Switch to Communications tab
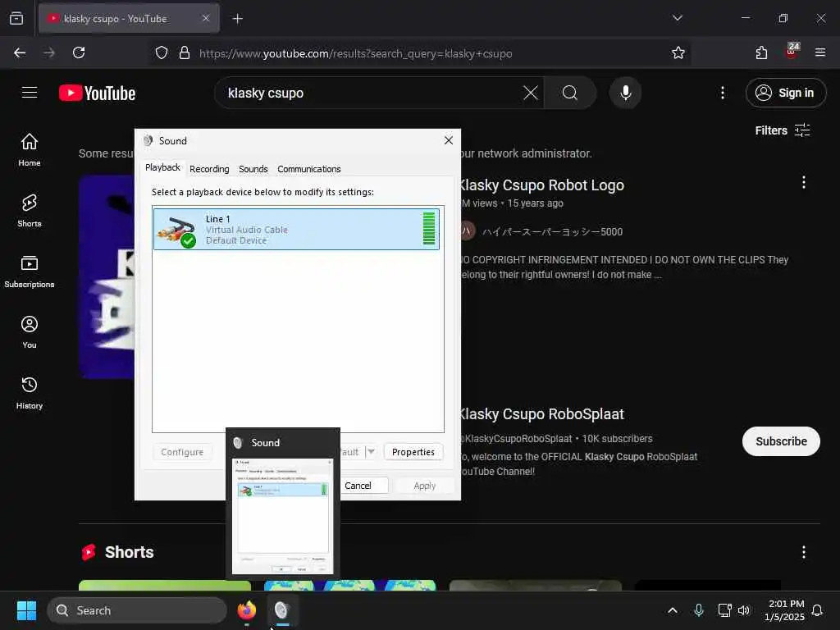The image size is (840, 630). point(308,169)
